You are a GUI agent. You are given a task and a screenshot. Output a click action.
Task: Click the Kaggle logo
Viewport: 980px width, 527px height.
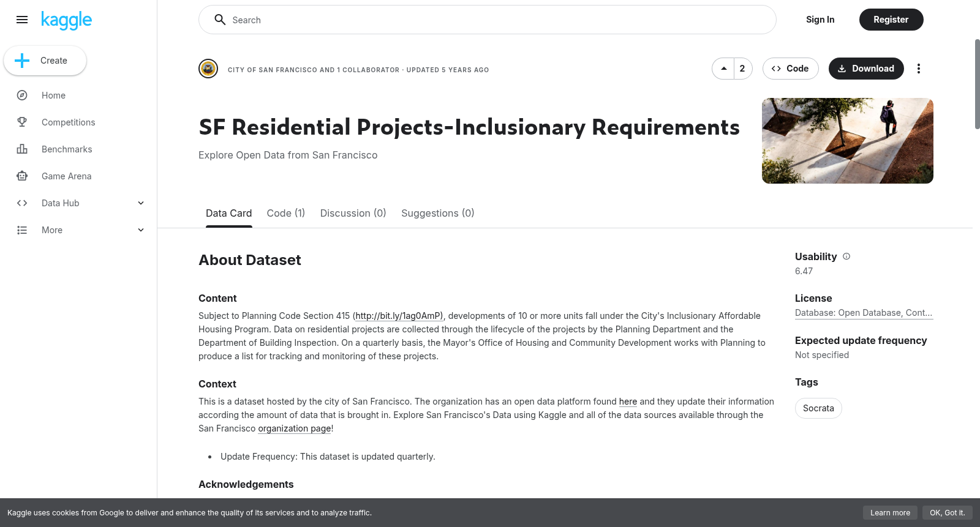(66, 20)
